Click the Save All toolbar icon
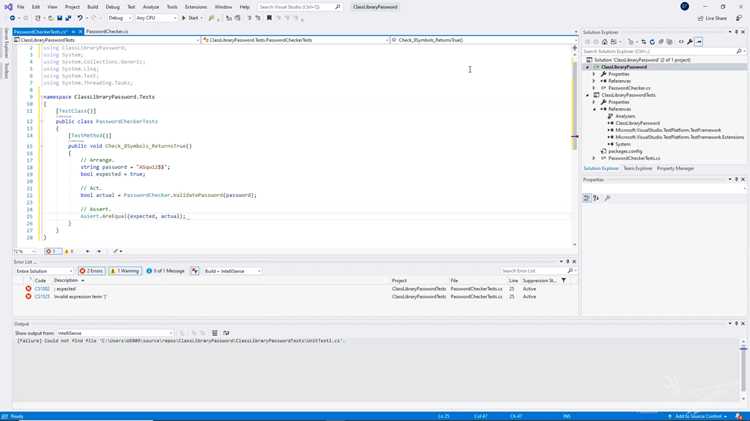Image resolution: width=750 pixels, height=421 pixels. pos(68,18)
